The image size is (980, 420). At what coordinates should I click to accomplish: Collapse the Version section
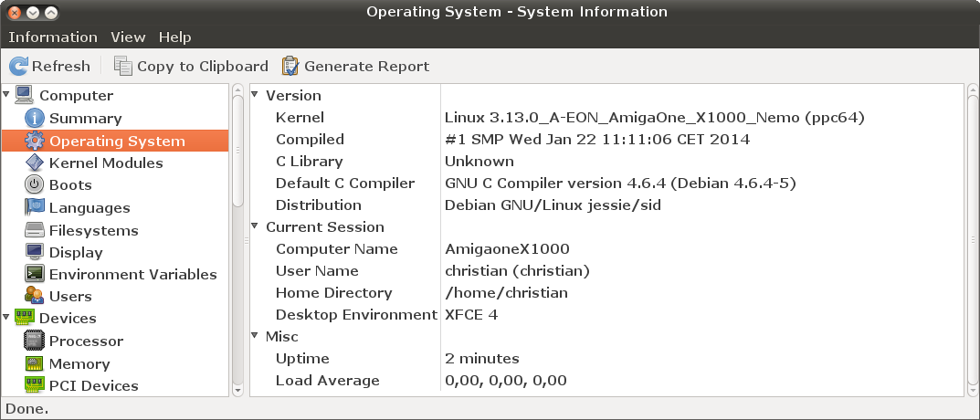tap(256, 95)
